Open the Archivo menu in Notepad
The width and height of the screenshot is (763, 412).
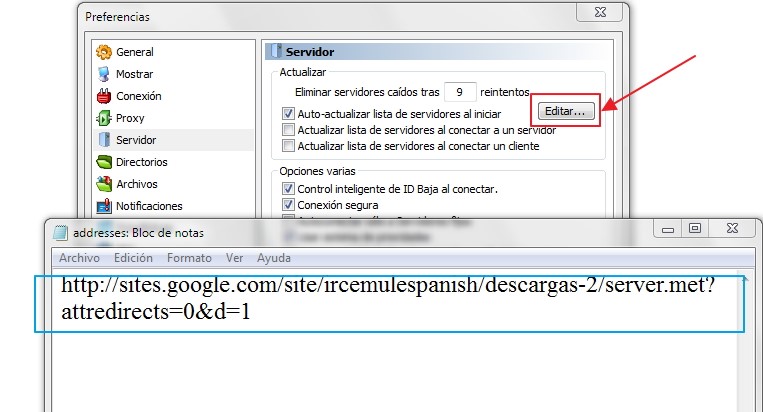click(x=79, y=258)
